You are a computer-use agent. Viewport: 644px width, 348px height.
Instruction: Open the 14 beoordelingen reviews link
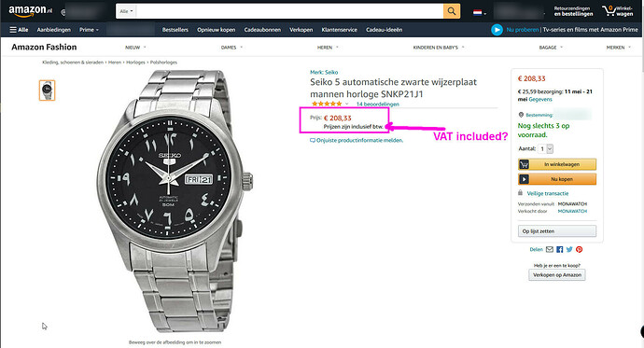pos(377,104)
